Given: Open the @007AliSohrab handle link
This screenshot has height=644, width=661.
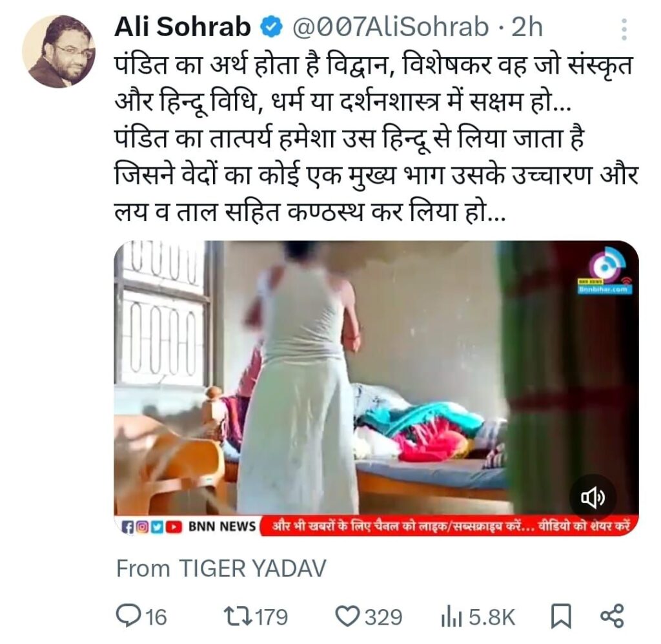Looking at the screenshot, I should [x=391, y=27].
